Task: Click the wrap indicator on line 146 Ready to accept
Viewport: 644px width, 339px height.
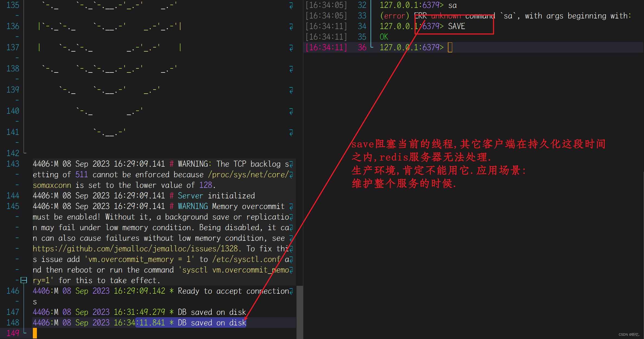Action: (291, 291)
